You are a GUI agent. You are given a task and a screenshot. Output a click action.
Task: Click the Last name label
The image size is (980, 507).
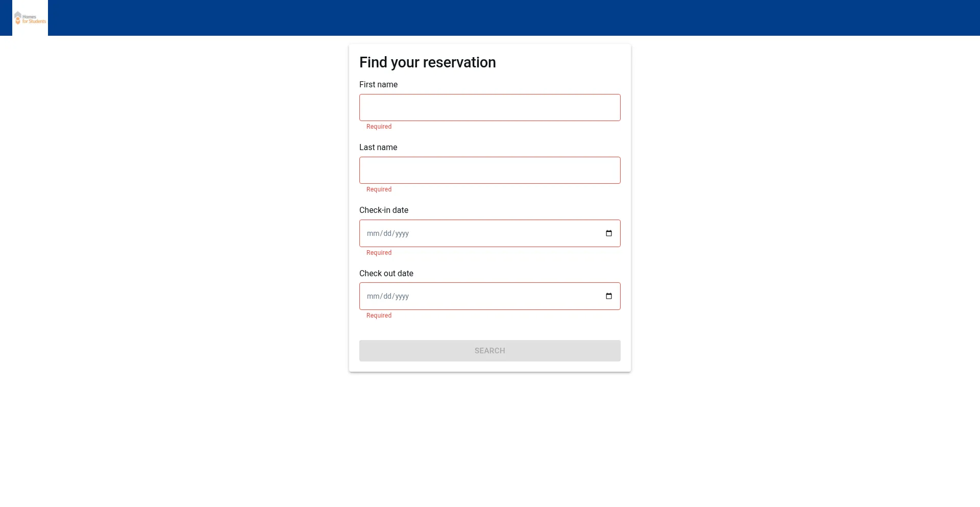tap(378, 148)
